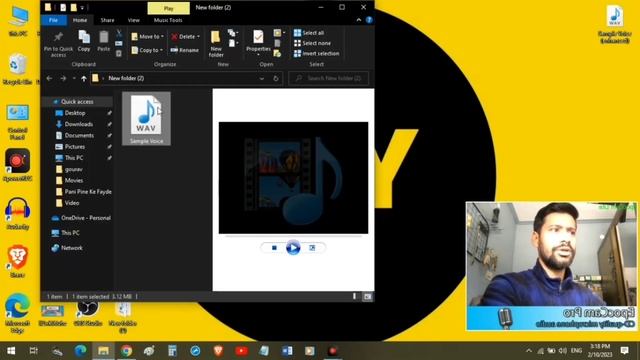Show hidden system tray icons
The image size is (640, 360).
529,351
